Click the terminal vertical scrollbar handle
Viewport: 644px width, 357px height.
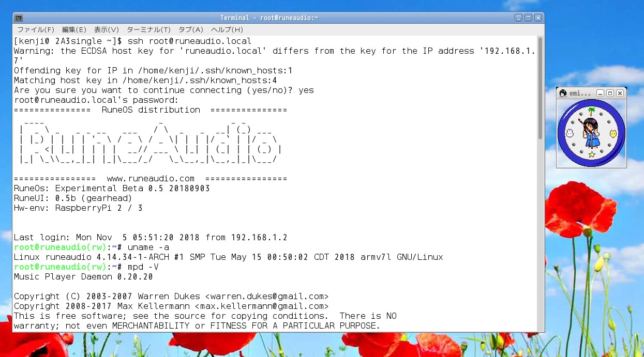(x=540, y=88)
